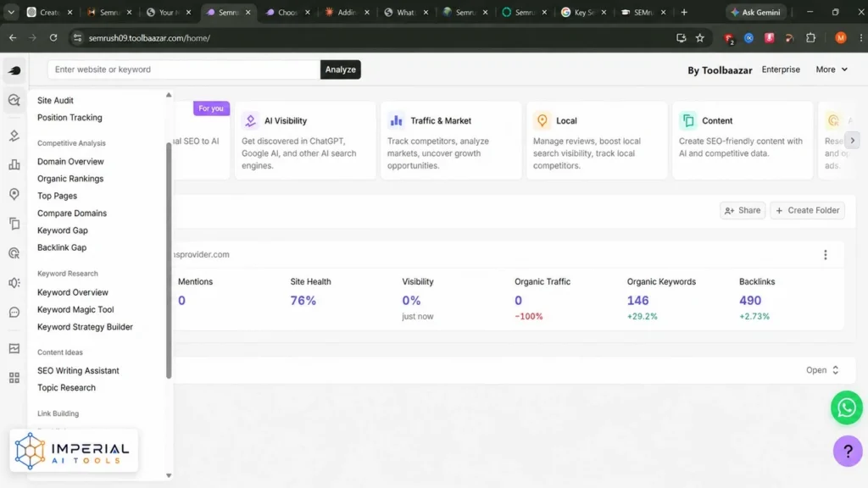This screenshot has height=488, width=868.
Task: Open Keyword Strategy Builder
Action: pyautogui.click(x=86, y=327)
